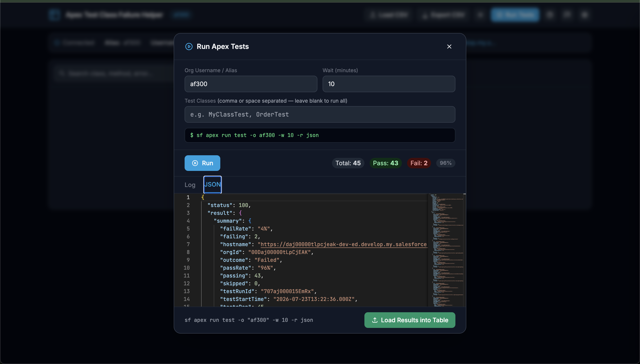Click line number 1 in the editor gutter
The width and height of the screenshot is (640, 364).
pyautogui.click(x=188, y=197)
